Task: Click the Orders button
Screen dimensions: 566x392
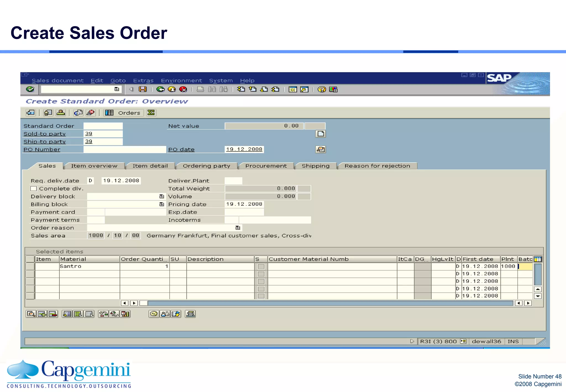Action: (x=123, y=113)
